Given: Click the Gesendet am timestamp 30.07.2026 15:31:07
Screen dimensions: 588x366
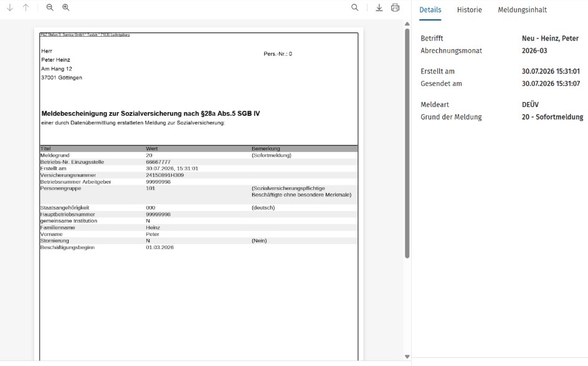Looking at the screenshot, I should point(551,83).
